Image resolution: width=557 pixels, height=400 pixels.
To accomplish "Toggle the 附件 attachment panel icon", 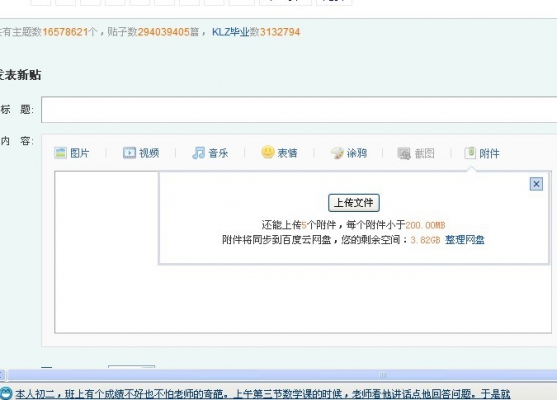I will click(x=470, y=153).
